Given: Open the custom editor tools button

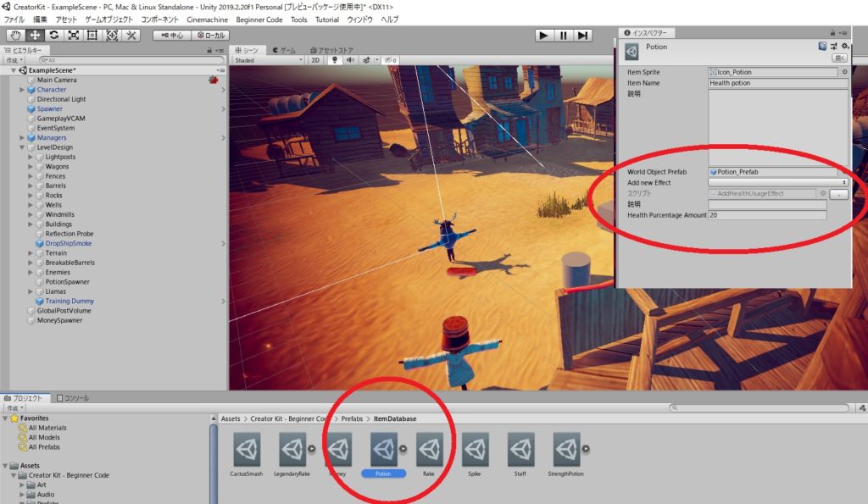Looking at the screenshot, I should (x=131, y=36).
